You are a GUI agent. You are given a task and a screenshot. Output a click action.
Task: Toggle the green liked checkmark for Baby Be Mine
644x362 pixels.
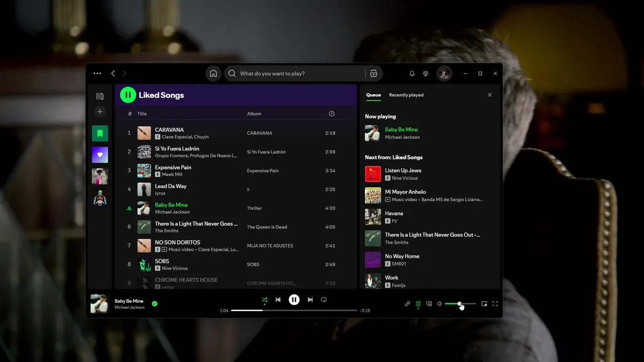pyautogui.click(x=154, y=304)
